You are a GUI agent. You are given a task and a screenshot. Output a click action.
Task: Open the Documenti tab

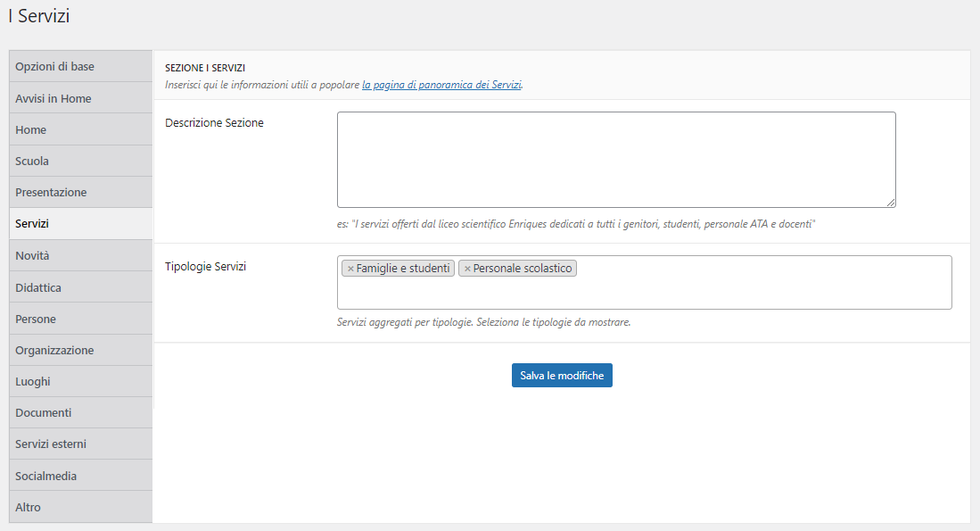click(x=80, y=413)
